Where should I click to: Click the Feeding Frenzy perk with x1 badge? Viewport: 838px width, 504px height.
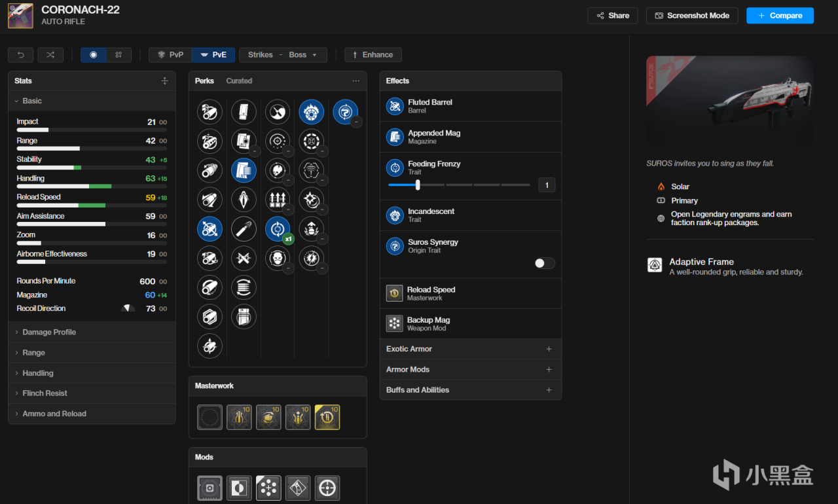[278, 229]
